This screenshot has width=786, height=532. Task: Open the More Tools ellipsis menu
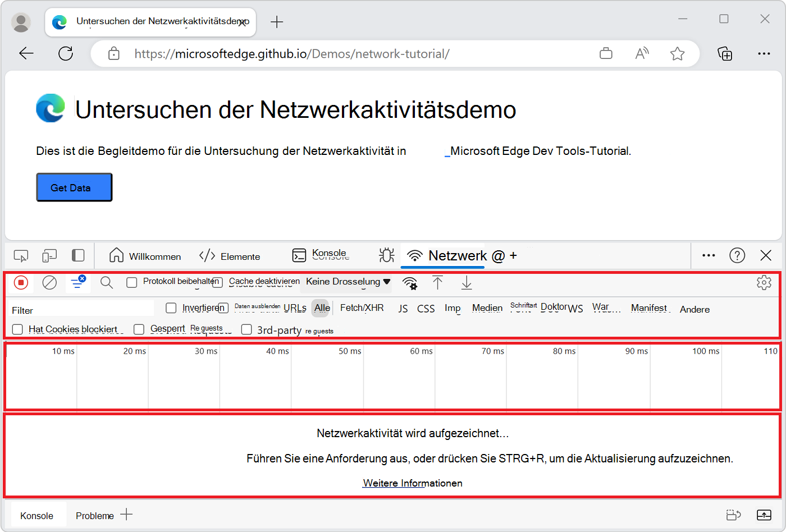708,255
